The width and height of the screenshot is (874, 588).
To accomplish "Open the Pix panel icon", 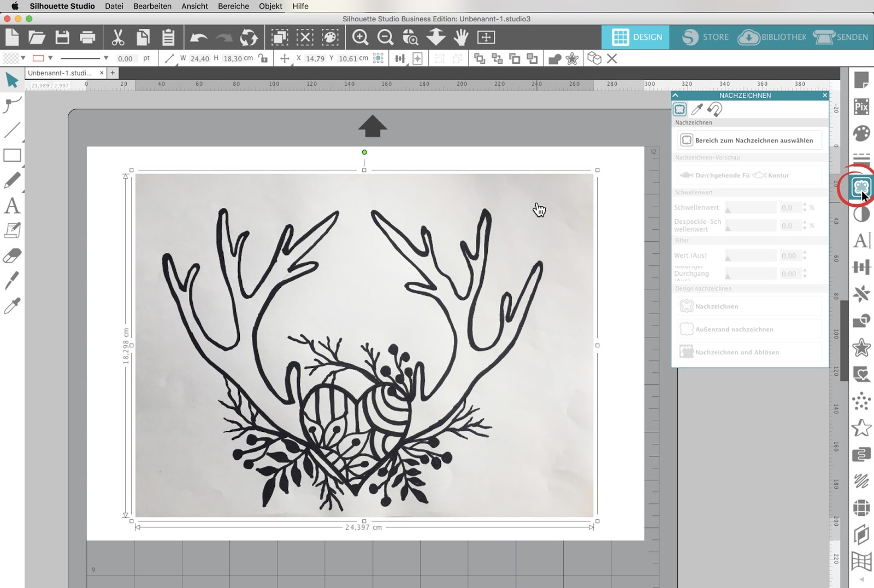I will click(x=861, y=107).
